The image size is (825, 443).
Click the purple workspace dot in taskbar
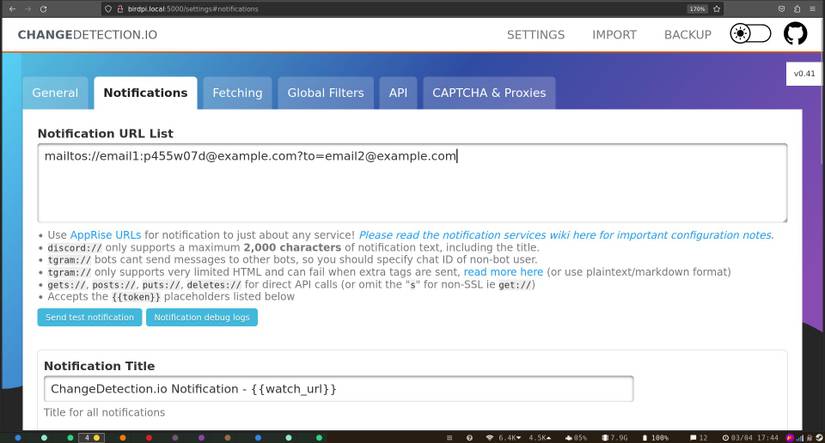point(202,438)
